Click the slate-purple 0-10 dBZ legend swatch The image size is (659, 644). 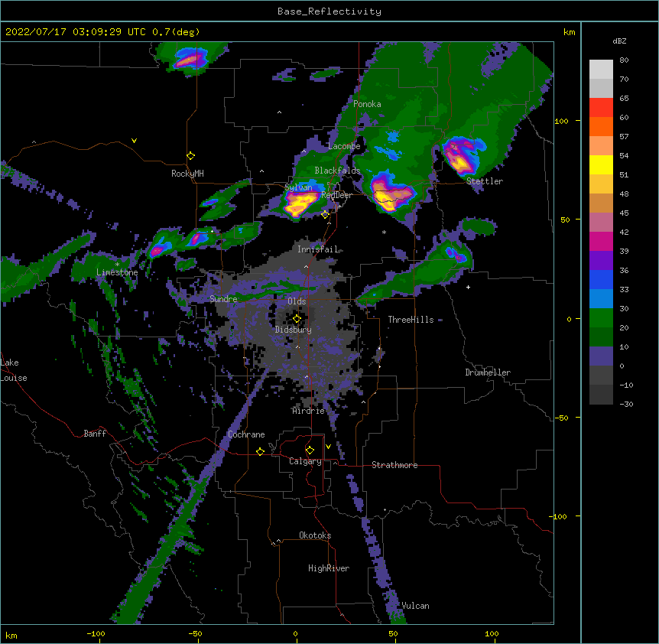click(x=601, y=356)
